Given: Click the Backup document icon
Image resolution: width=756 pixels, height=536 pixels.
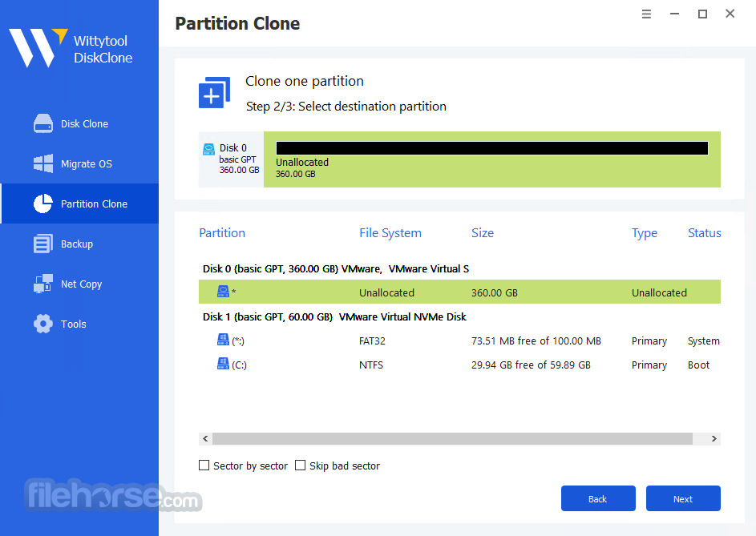Looking at the screenshot, I should coord(43,244).
